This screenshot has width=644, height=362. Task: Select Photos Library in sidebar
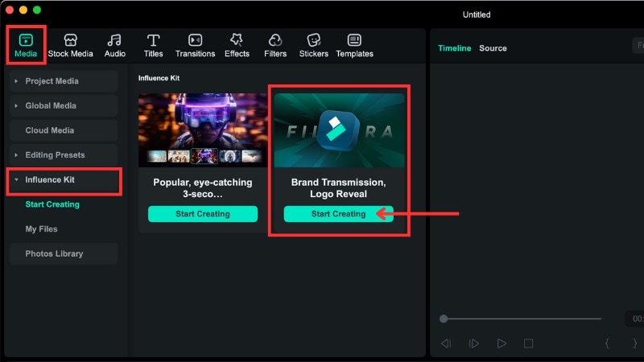pos(64,253)
